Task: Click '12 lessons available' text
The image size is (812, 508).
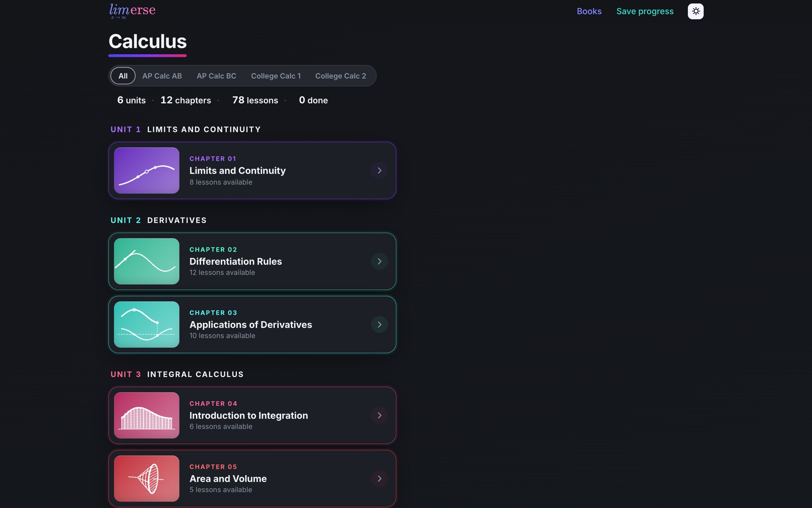Action: (x=222, y=273)
